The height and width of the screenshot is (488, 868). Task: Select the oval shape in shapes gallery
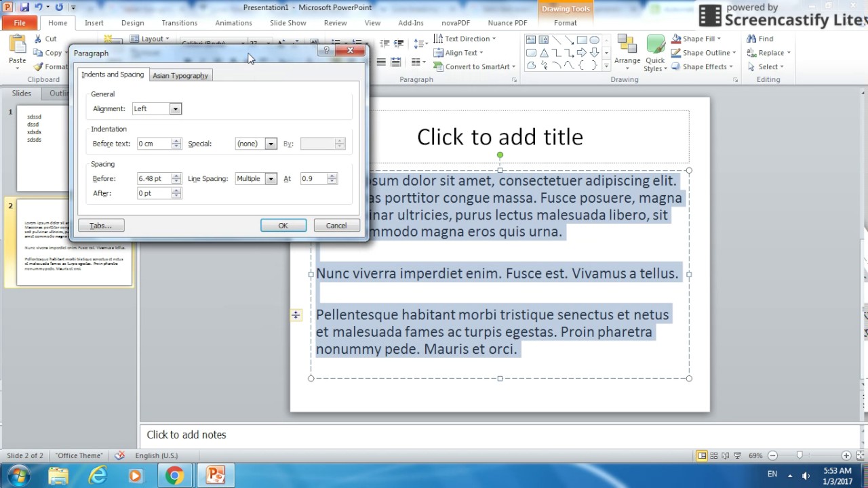point(594,40)
